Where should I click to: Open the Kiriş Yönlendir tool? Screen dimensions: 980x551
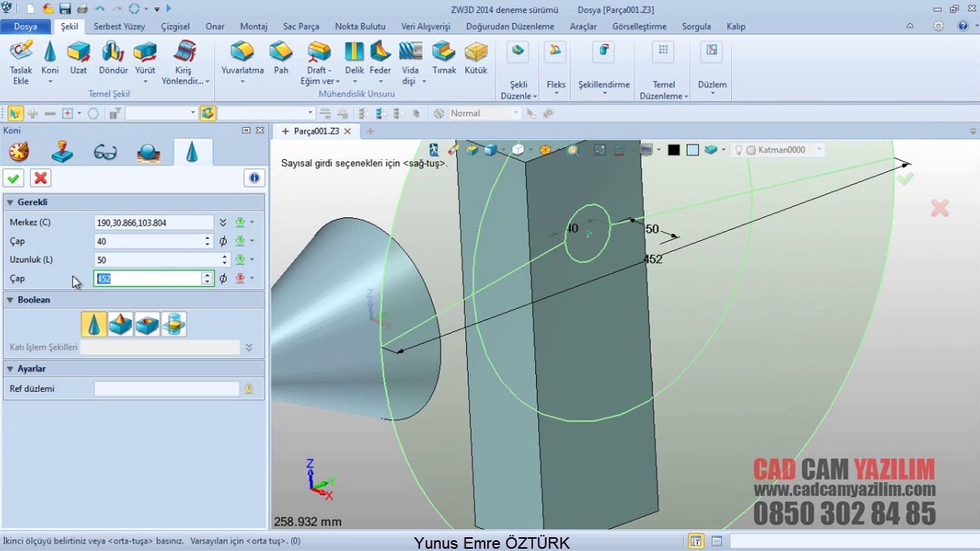(185, 62)
